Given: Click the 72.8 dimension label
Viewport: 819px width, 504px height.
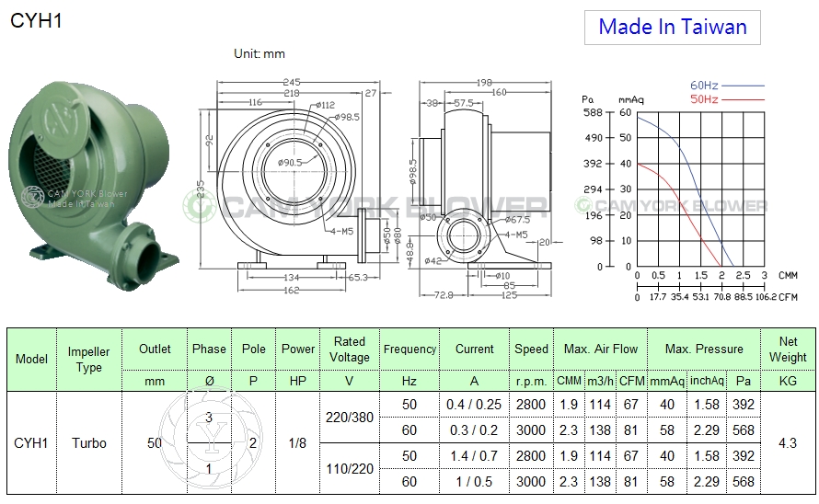Looking at the screenshot, I should point(444,295).
